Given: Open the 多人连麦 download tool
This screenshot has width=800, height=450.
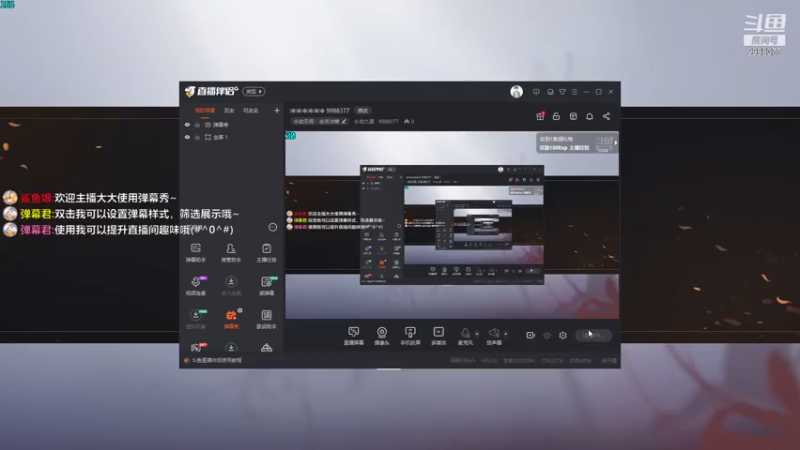Looking at the screenshot, I should (x=231, y=286).
